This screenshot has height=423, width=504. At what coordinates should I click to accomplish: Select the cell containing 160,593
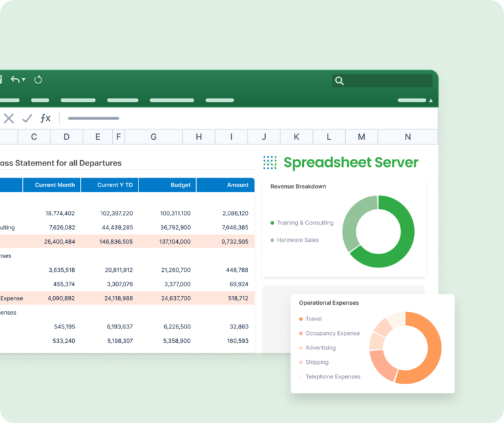[x=238, y=341]
